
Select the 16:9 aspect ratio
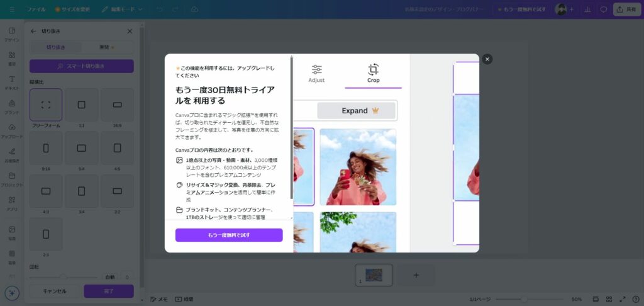[x=118, y=105]
